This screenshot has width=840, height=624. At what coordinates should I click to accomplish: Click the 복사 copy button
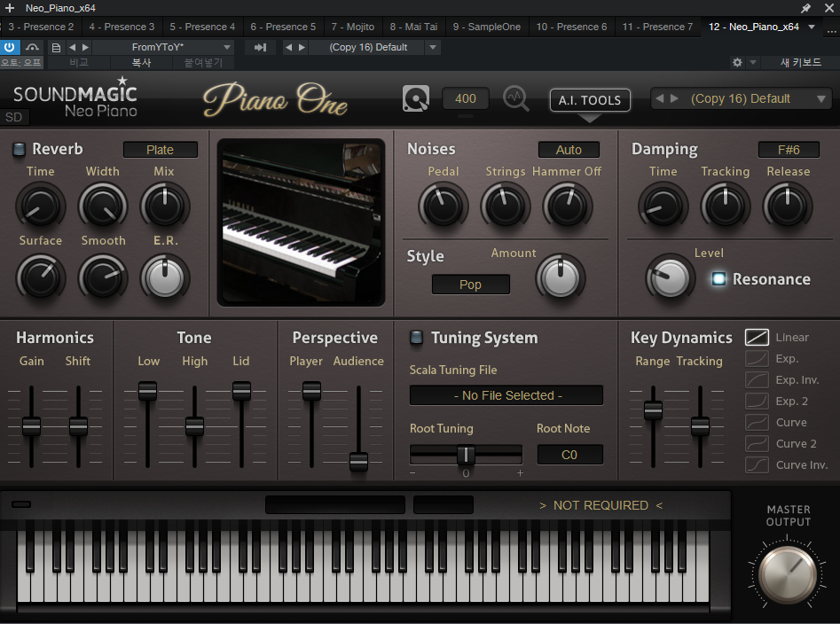[141, 63]
